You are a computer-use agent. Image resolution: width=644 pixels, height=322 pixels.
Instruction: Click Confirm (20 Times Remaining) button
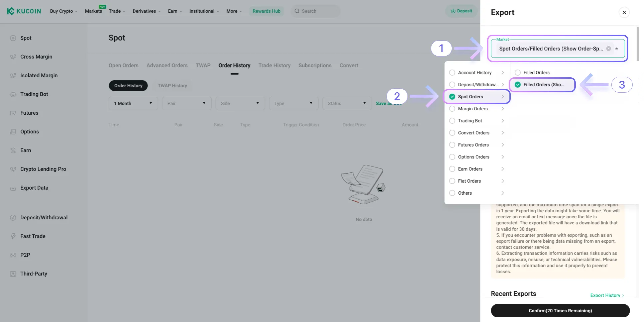[x=560, y=311]
